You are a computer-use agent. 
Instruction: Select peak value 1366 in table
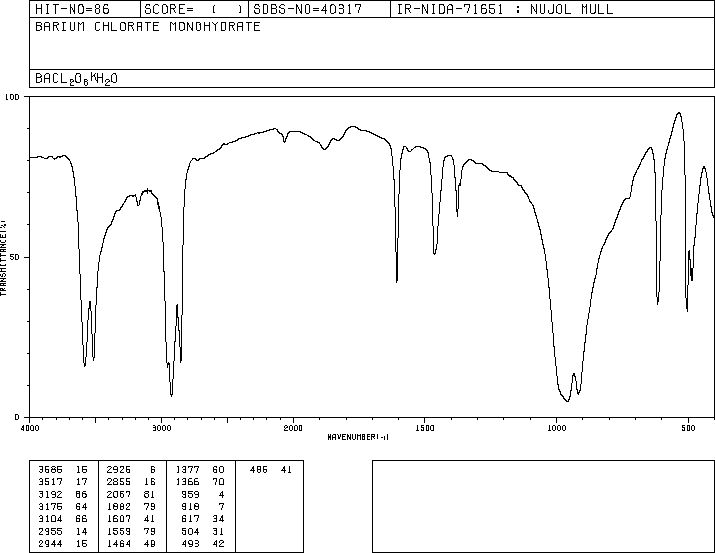pos(187,482)
